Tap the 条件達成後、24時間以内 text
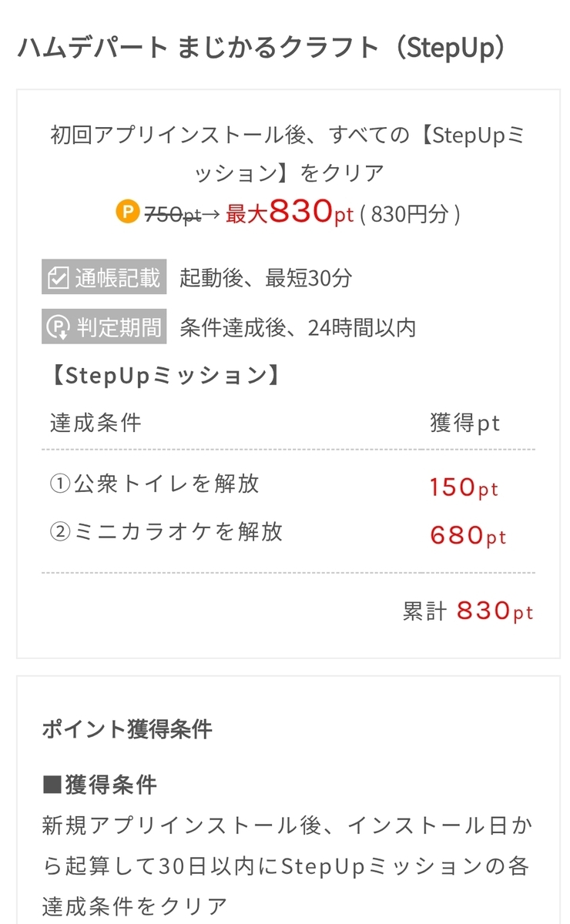This screenshot has width=570, height=924. pos(297,327)
